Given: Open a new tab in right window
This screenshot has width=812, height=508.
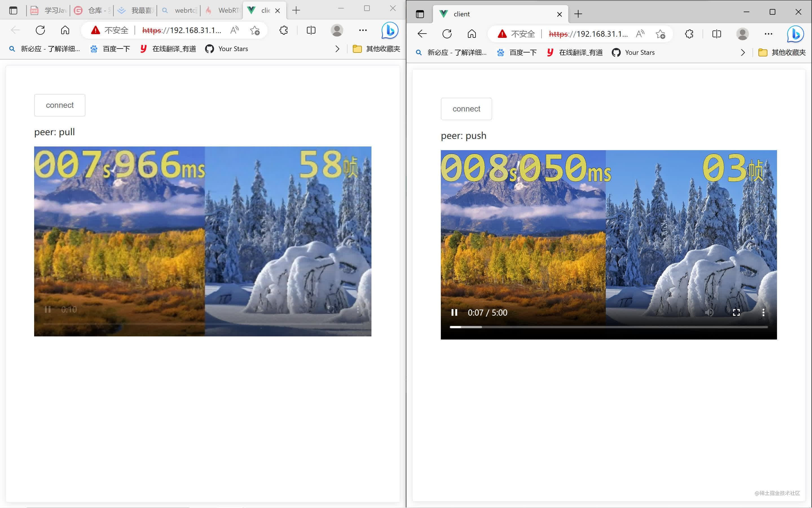Looking at the screenshot, I should [578, 14].
